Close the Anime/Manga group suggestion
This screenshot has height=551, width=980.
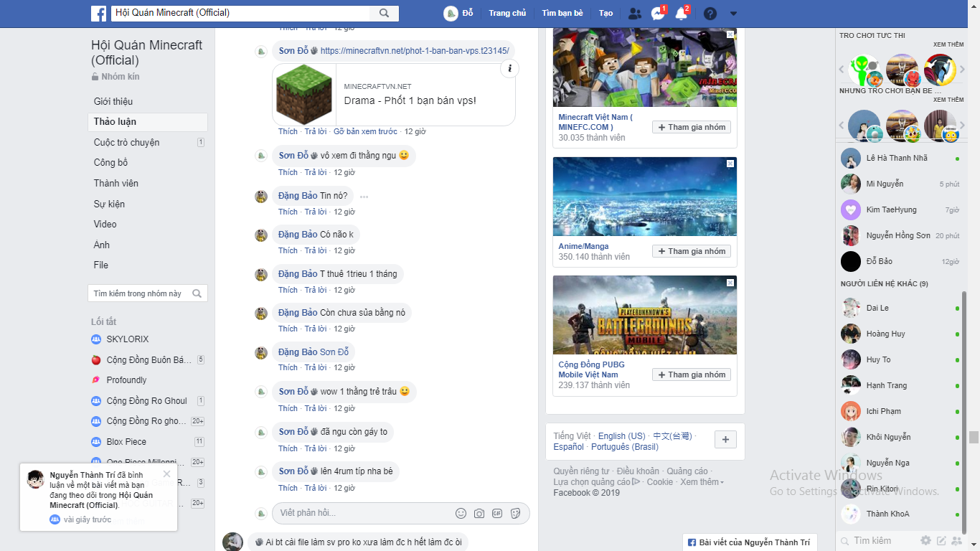(x=730, y=164)
